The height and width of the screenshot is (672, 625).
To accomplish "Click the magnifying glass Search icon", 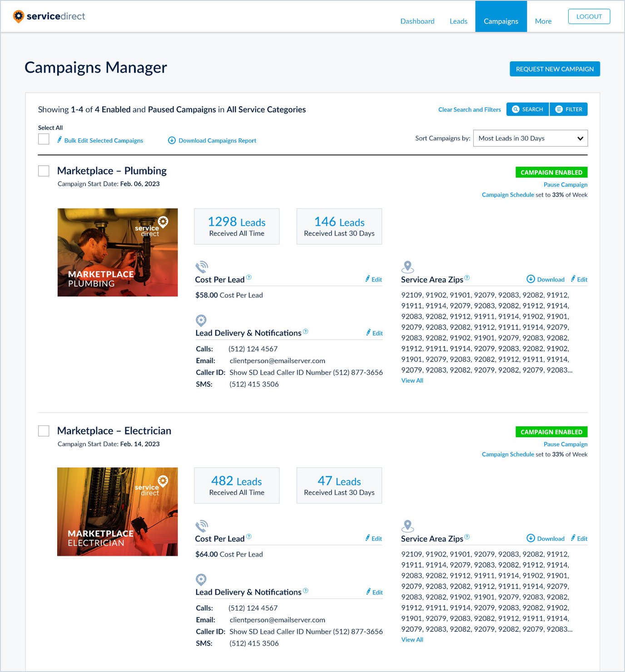I will [516, 109].
